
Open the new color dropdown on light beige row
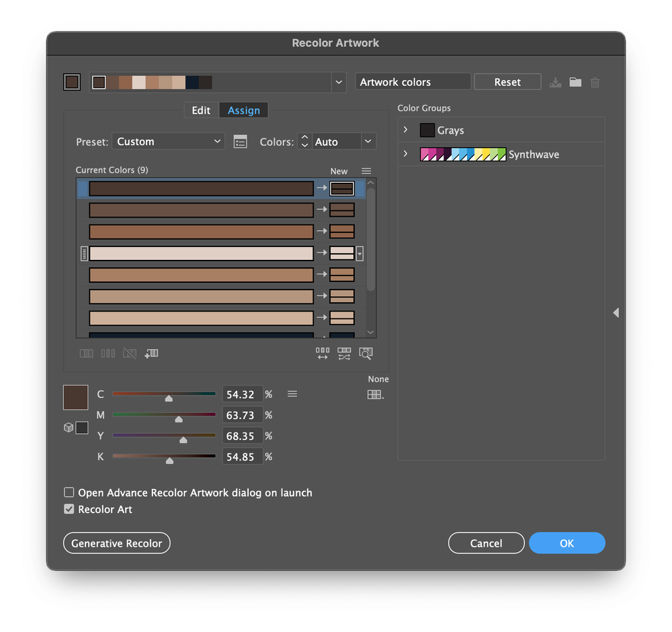click(360, 254)
